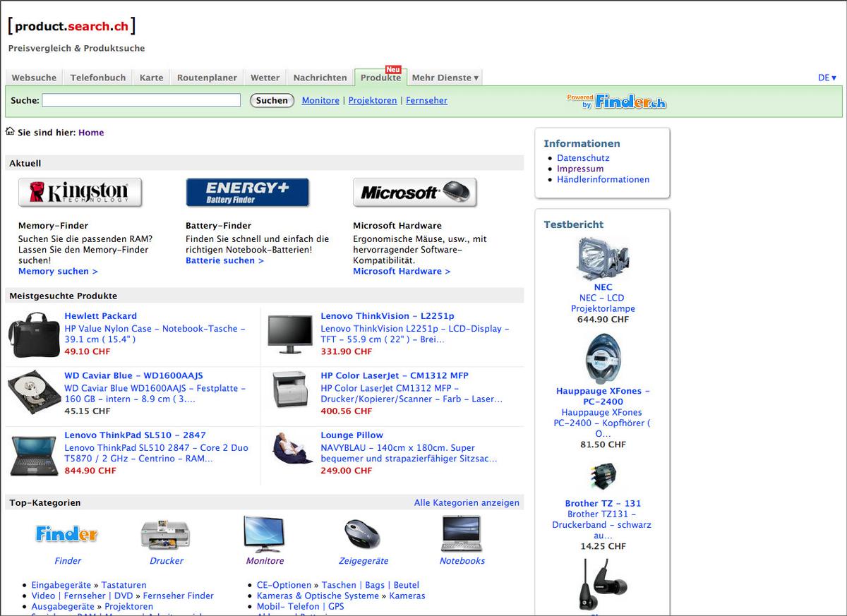Open the Hauppauge XFones headphone image
Image resolution: width=847 pixels, height=616 pixels.
click(603, 359)
